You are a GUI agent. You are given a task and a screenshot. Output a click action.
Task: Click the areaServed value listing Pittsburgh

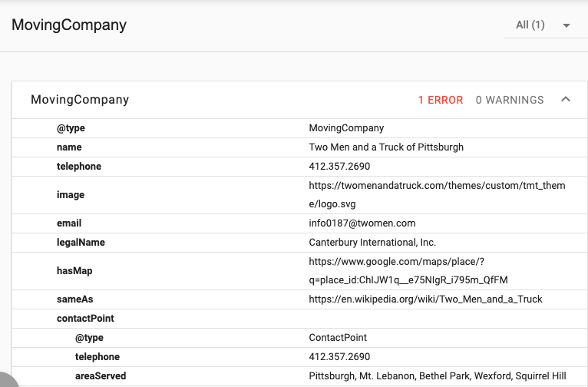pos(437,375)
